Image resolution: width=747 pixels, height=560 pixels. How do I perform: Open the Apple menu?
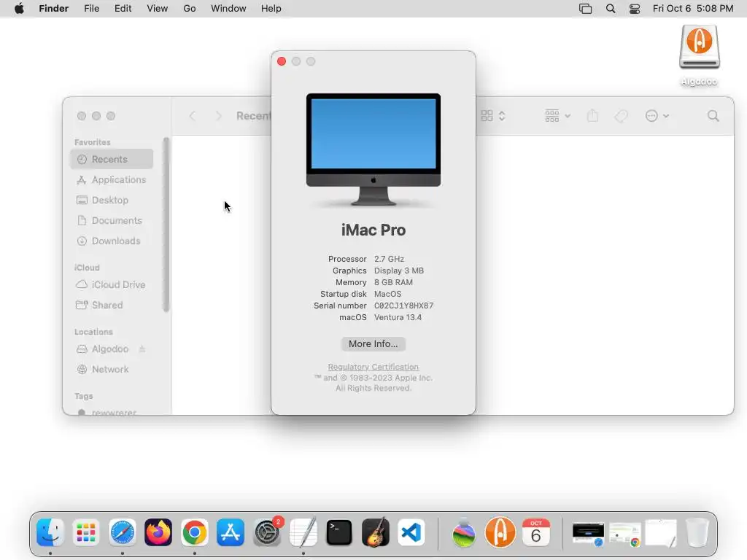[19, 9]
